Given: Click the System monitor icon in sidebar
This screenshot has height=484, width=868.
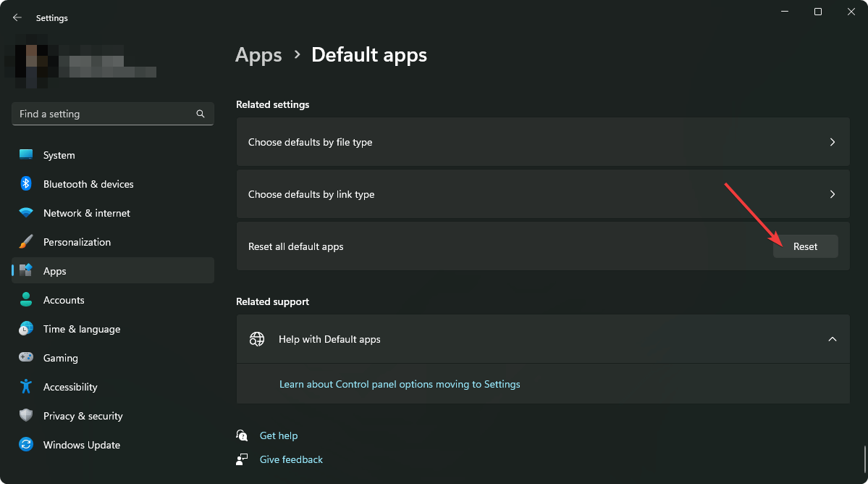Looking at the screenshot, I should point(26,155).
